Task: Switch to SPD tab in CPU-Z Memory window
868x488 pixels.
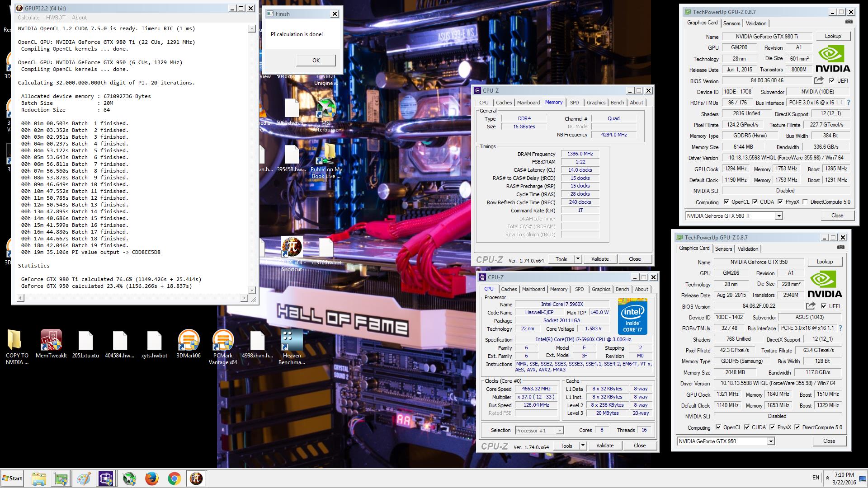Action: click(x=574, y=103)
